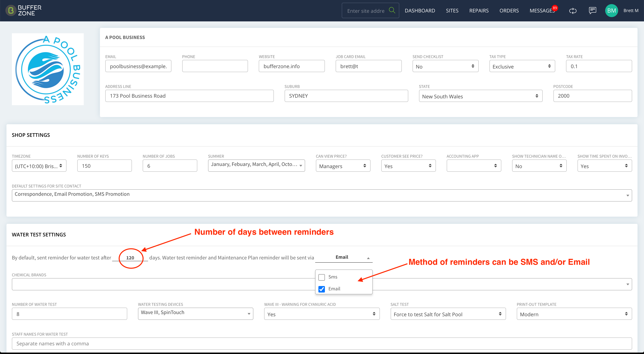Click the Number of Jobs field
The width and height of the screenshot is (644, 354).
[x=170, y=166]
